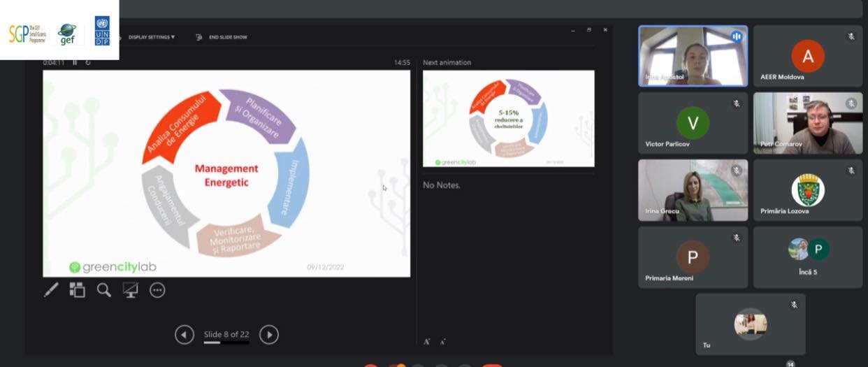This screenshot has height=367, width=868.
Task: Advance to the next slide arrow
Action: [x=269, y=335]
